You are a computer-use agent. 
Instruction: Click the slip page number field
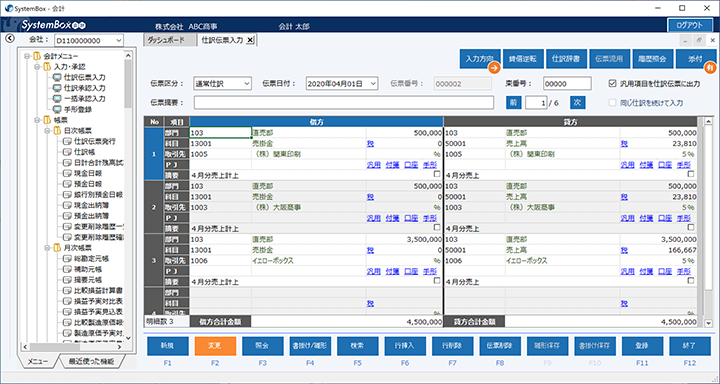(536, 102)
